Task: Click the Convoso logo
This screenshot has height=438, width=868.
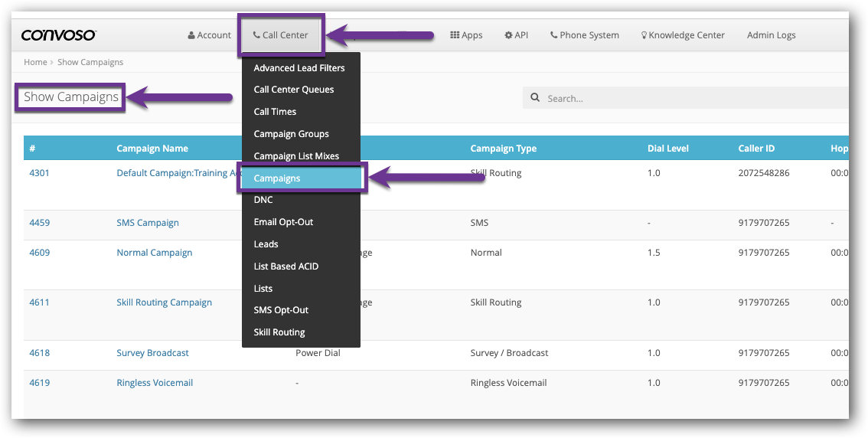Action: pyautogui.click(x=58, y=35)
